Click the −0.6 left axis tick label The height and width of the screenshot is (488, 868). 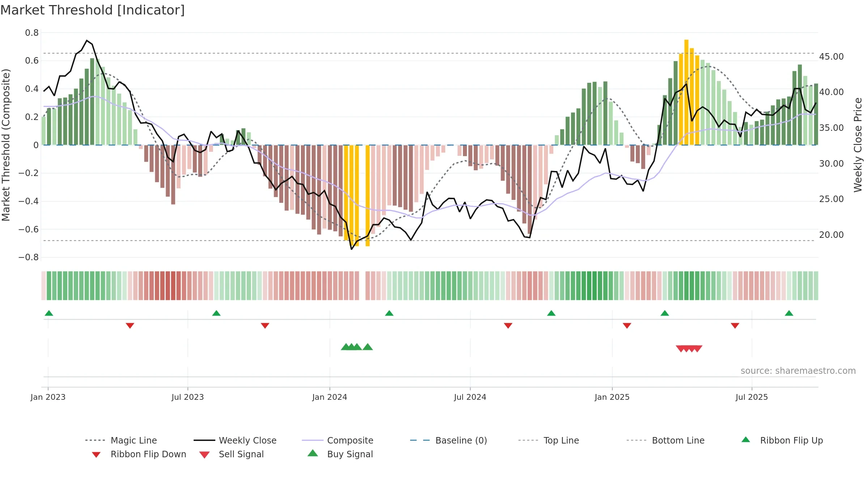click(29, 229)
